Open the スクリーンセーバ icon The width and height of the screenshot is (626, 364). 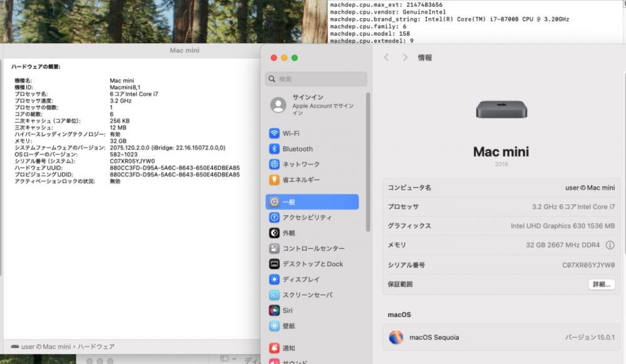click(274, 295)
